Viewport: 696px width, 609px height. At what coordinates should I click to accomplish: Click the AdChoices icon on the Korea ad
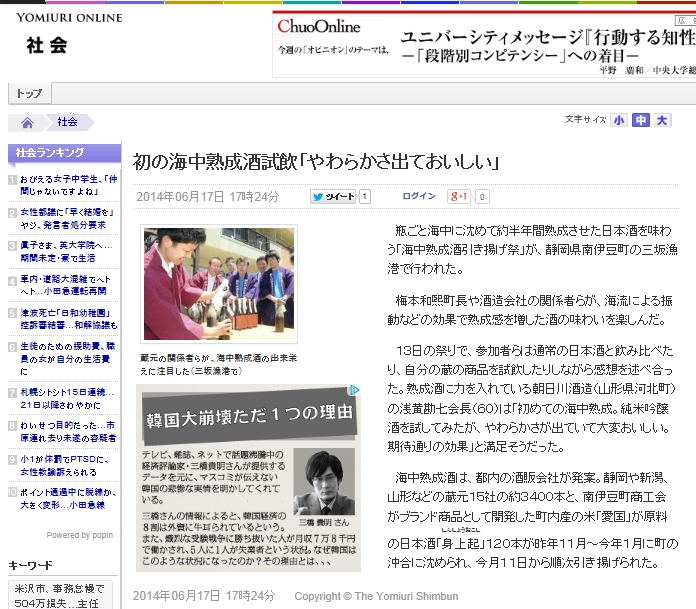(x=354, y=390)
